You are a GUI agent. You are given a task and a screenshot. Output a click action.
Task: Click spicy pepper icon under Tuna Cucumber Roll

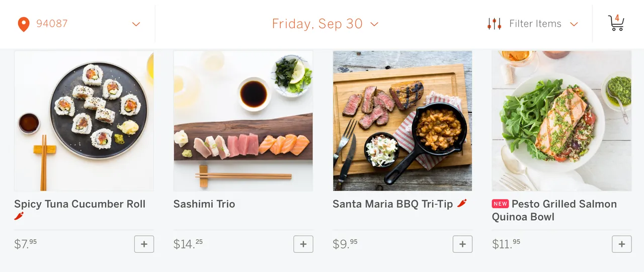[x=19, y=216]
